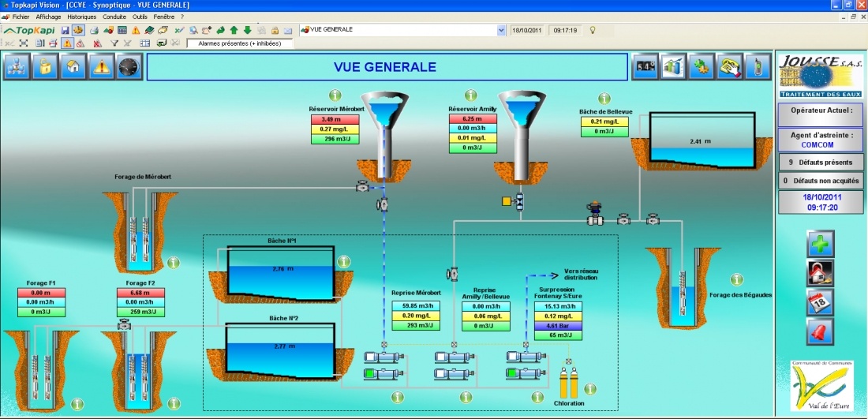
Task: Open the Outils menu
Action: 140,16
